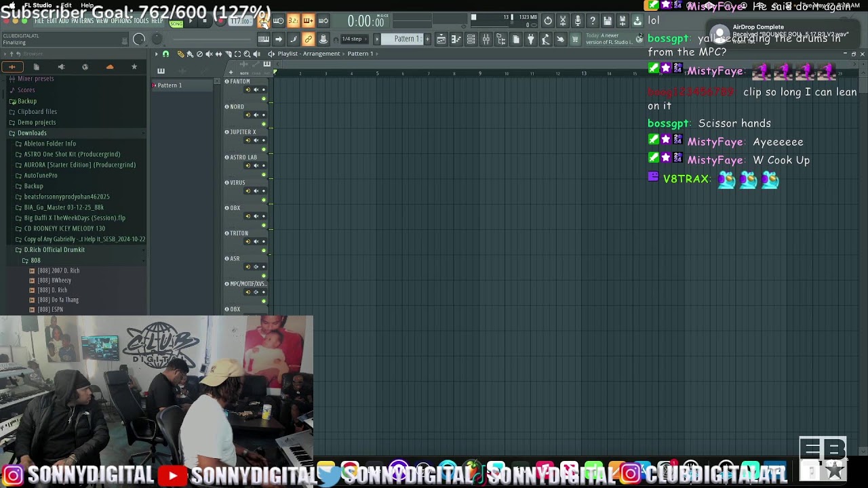Mute the TRITON track
868x488 pixels.
(256, 241)
